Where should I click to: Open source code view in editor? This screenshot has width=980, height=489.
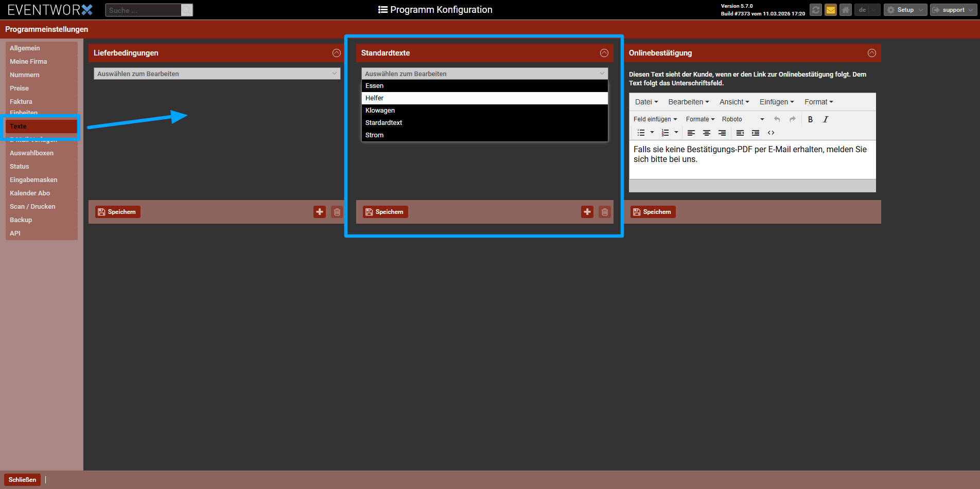coord(771,133)
